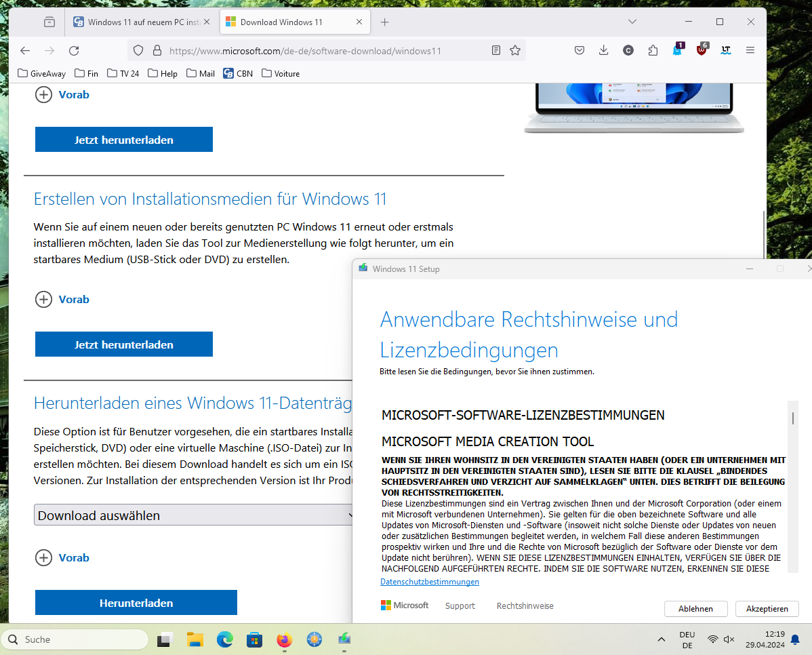Click the Windows 11 Setup title icon
The width and height of the screenshot is (812, 655).
point(363,268)
